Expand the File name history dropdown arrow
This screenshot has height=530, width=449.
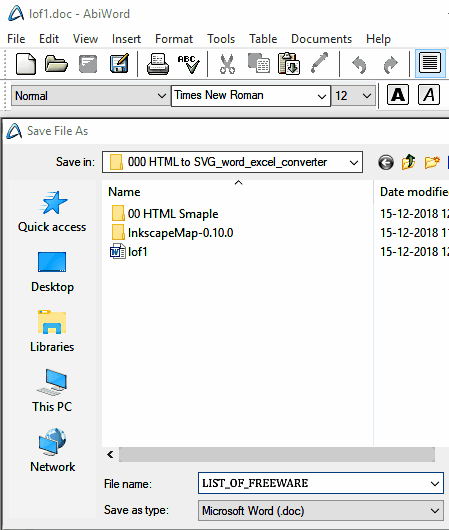pos(435,483)
